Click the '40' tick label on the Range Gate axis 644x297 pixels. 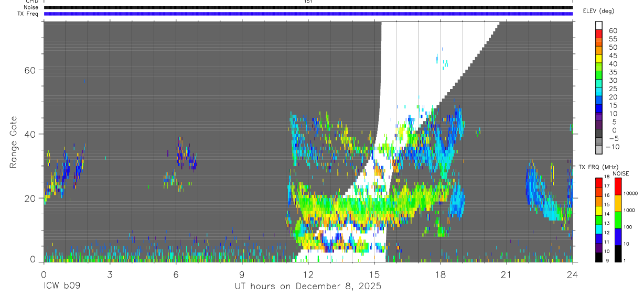pos(31,134)
